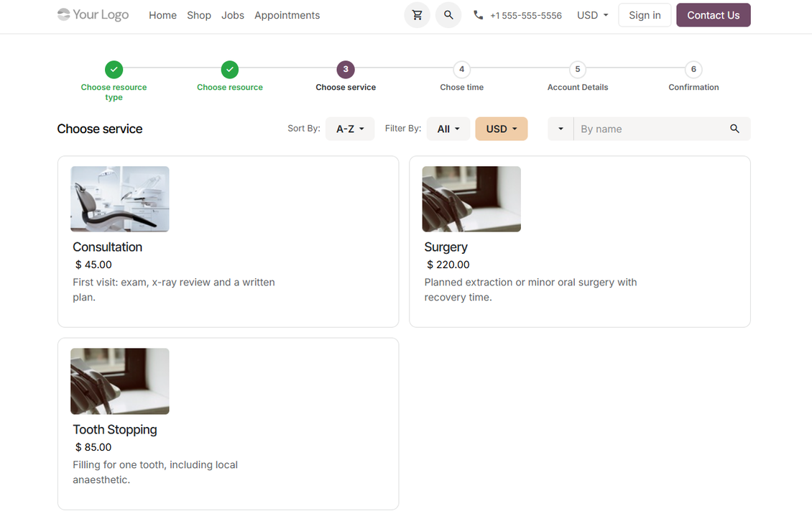Click the green Choose resource step label
812x532 pixels.
[x=230, y=87]
